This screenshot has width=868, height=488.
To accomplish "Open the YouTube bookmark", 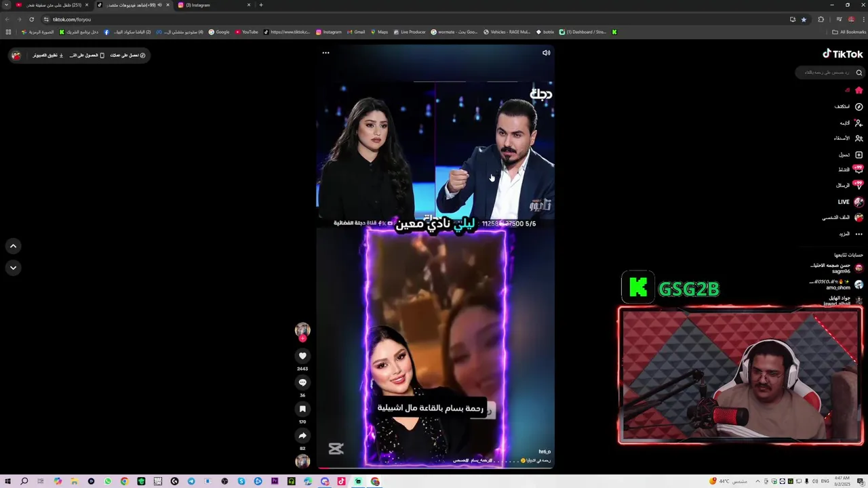I will (x=247, y=32).
